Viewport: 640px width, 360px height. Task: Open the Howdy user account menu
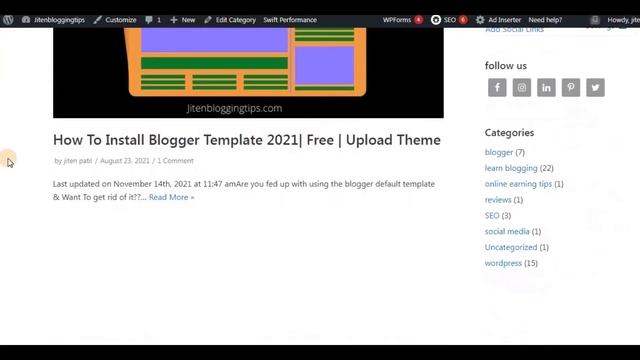coord(623,20)
